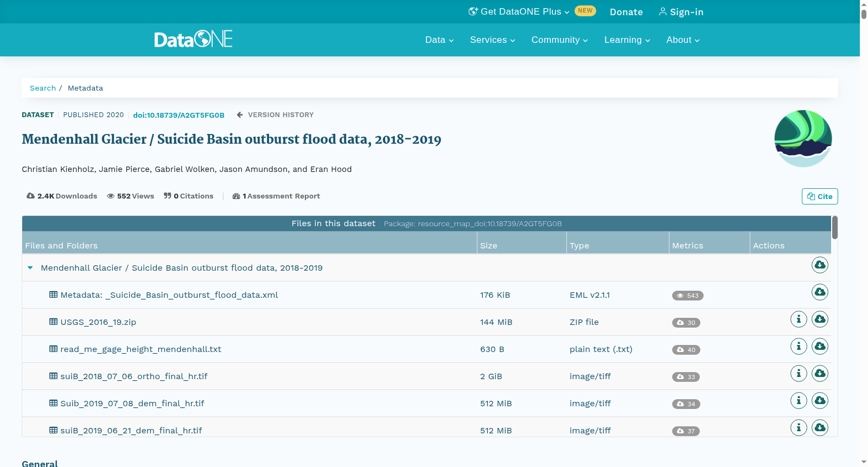868x467 pixels.
Task: Show info for read_me_gage_height_mendenhall.txt
Action: tap(799, 347)
